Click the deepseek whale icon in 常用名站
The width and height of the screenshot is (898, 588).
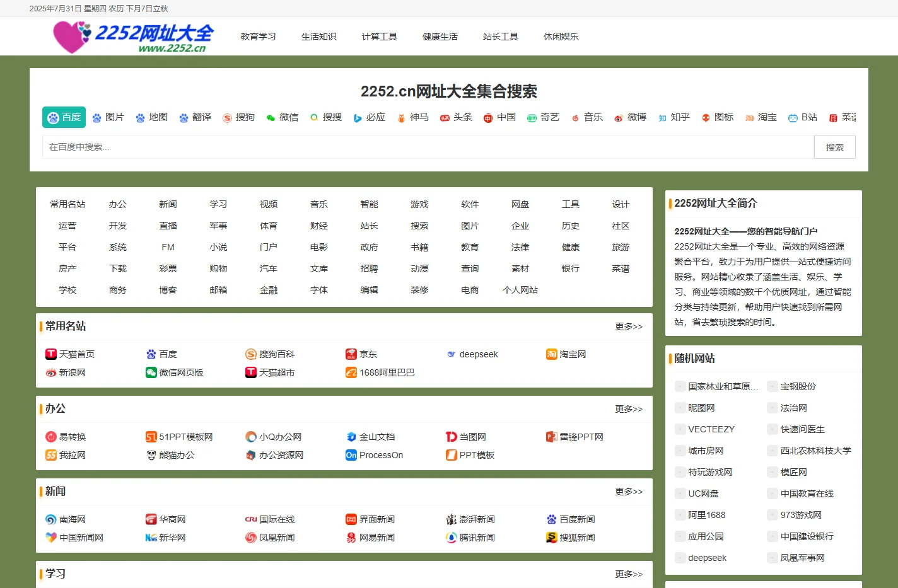tap(452, 354)
